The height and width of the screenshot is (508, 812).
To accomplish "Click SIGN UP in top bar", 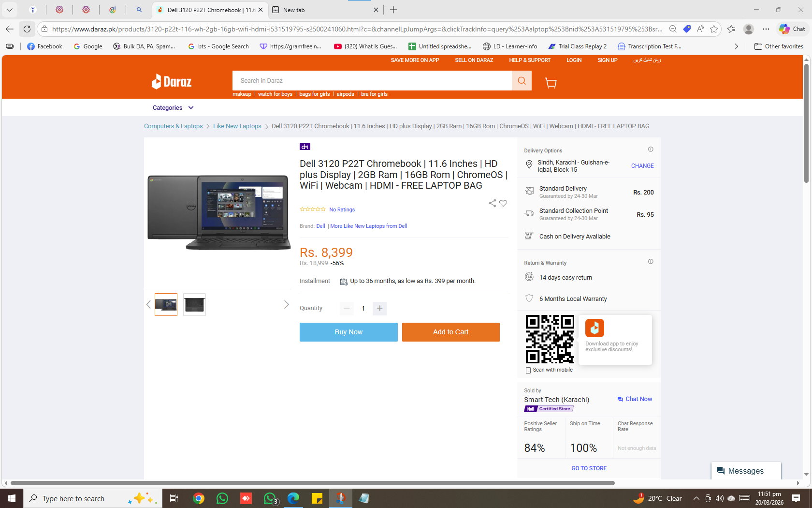I will coord(608,60).
